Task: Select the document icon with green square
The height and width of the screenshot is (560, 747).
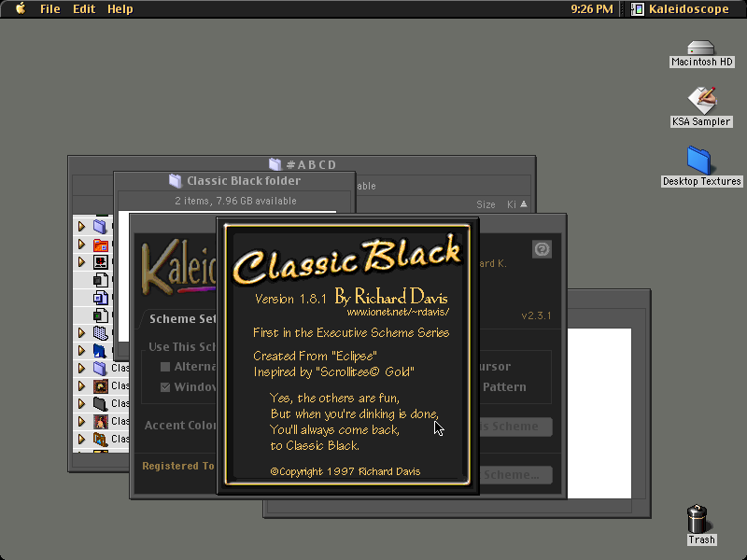Action: click(x=100, y=315)
